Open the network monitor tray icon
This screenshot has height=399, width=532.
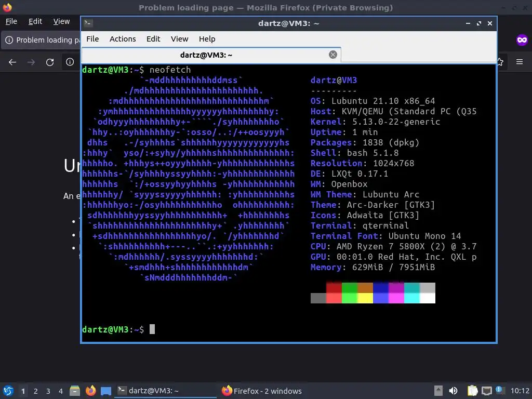(486, 391)
